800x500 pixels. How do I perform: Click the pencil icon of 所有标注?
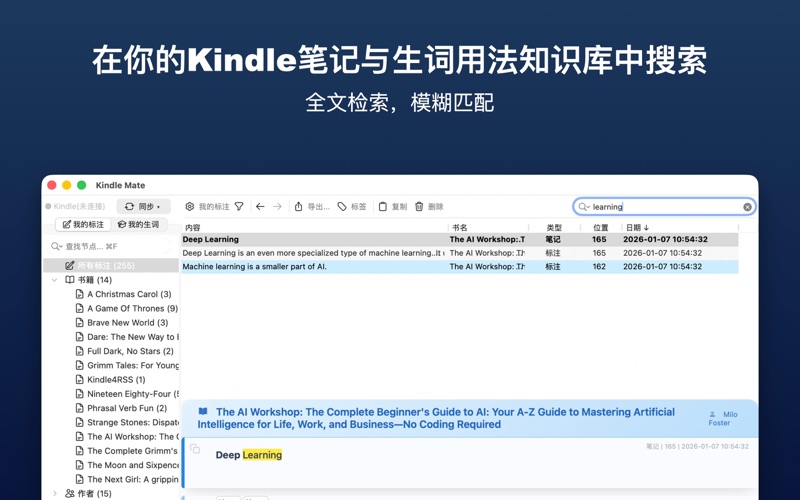point(69,265)
